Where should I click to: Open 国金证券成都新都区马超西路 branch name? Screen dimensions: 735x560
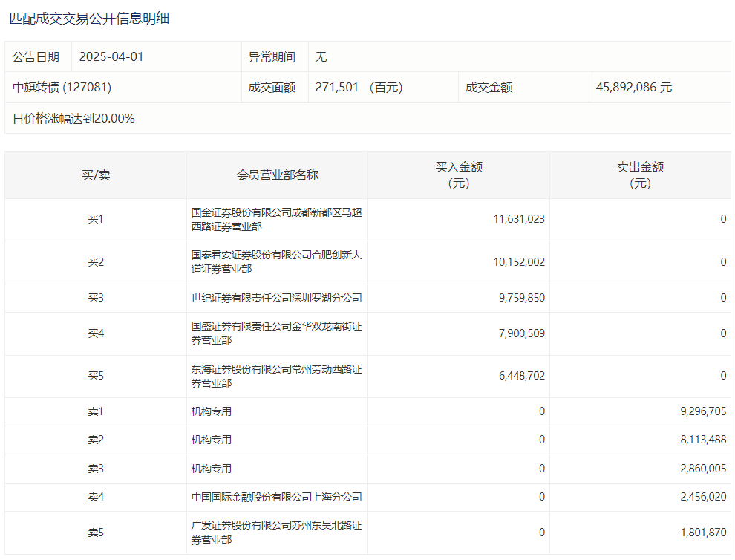coord(276,219)
